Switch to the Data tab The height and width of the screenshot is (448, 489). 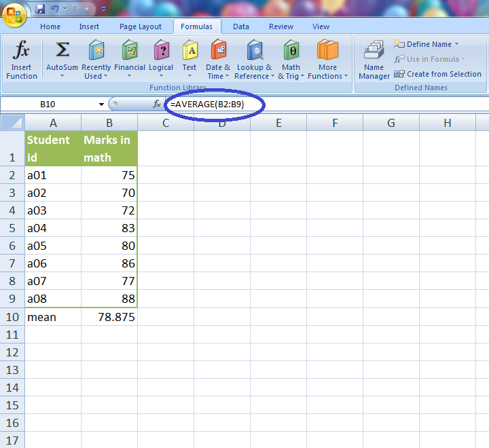point(240,26)
